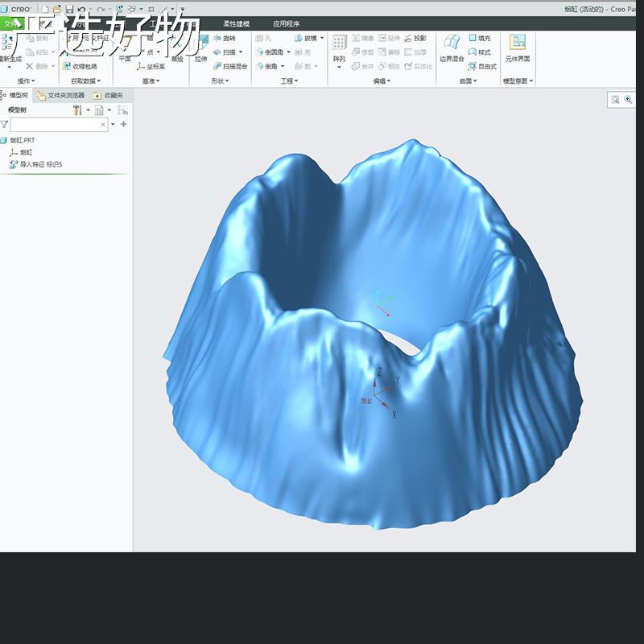Expand the 编辑 group dropdown
Screen dimensions: 644x644
click(x=382, y=81)
